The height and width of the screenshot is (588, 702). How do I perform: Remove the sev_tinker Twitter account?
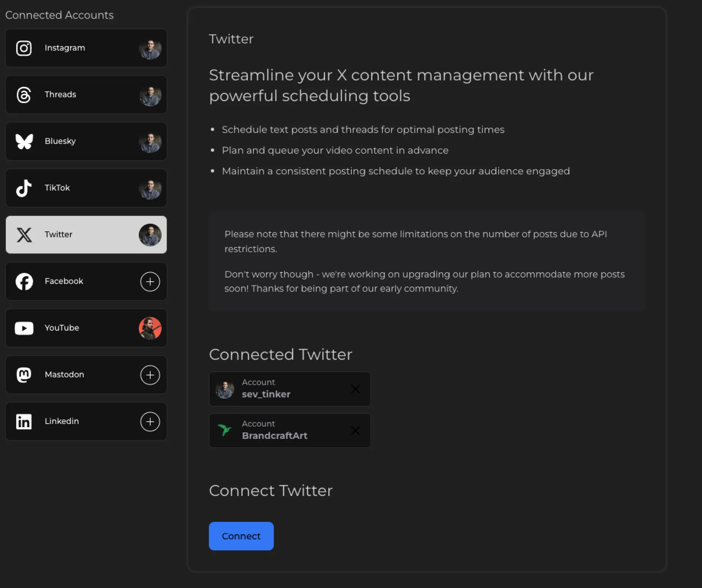click(x=355, y=389)
